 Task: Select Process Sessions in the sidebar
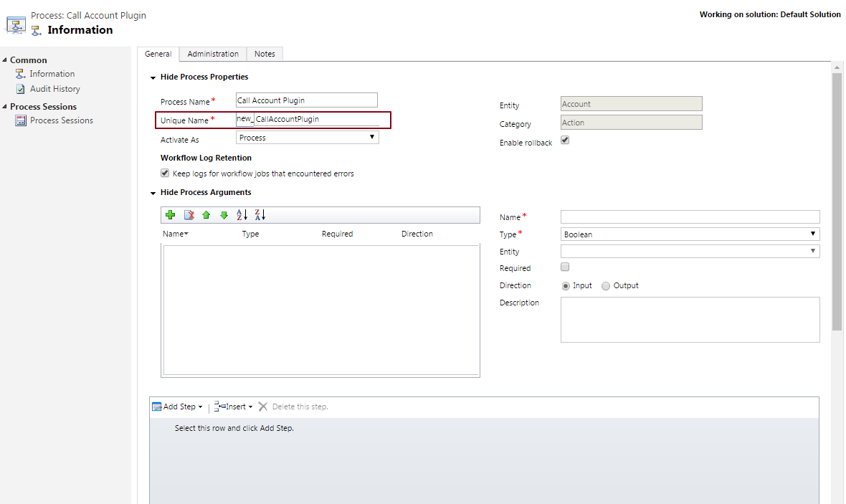(62, 120)
